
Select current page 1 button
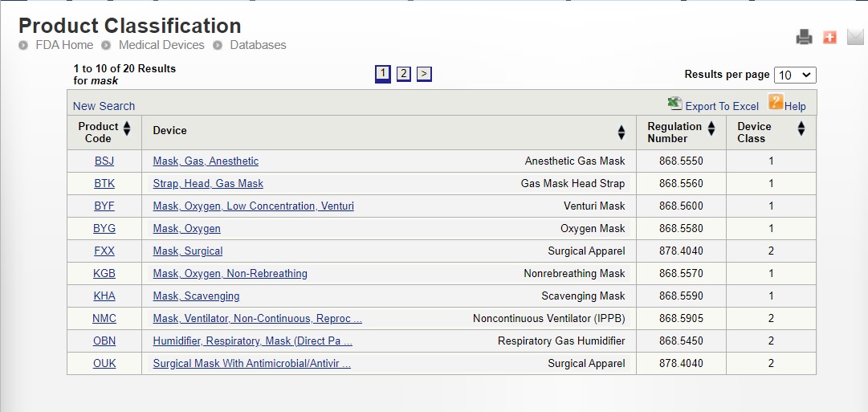(383, 74)
